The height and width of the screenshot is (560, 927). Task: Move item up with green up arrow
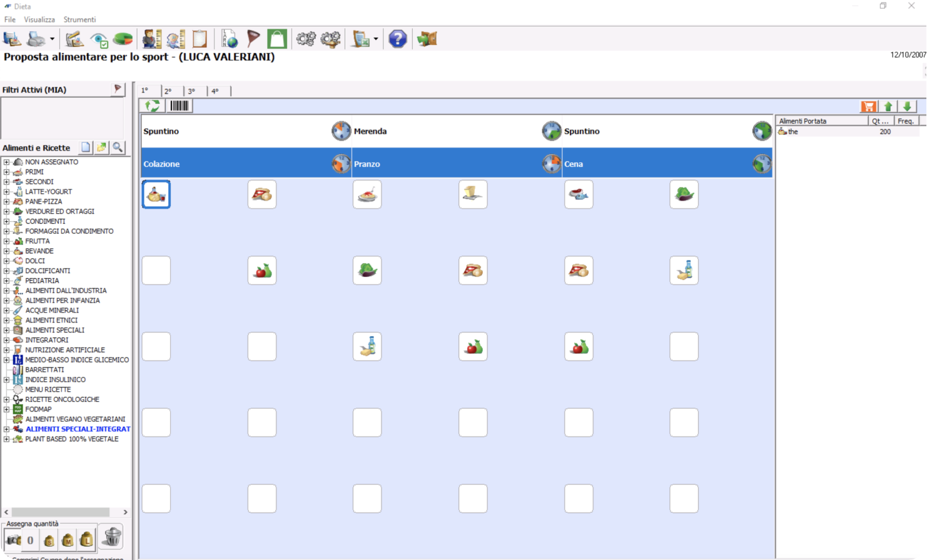pyautogui.click(x=888, y=107)
